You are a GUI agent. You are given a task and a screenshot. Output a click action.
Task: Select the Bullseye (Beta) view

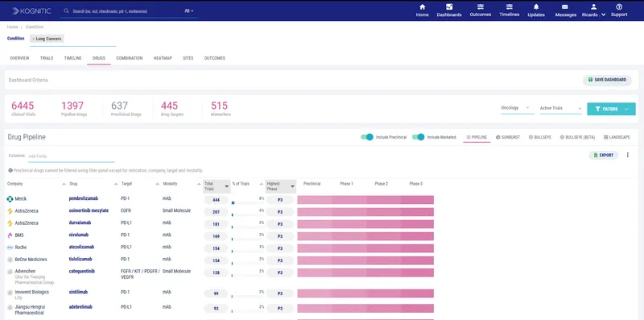577,137
